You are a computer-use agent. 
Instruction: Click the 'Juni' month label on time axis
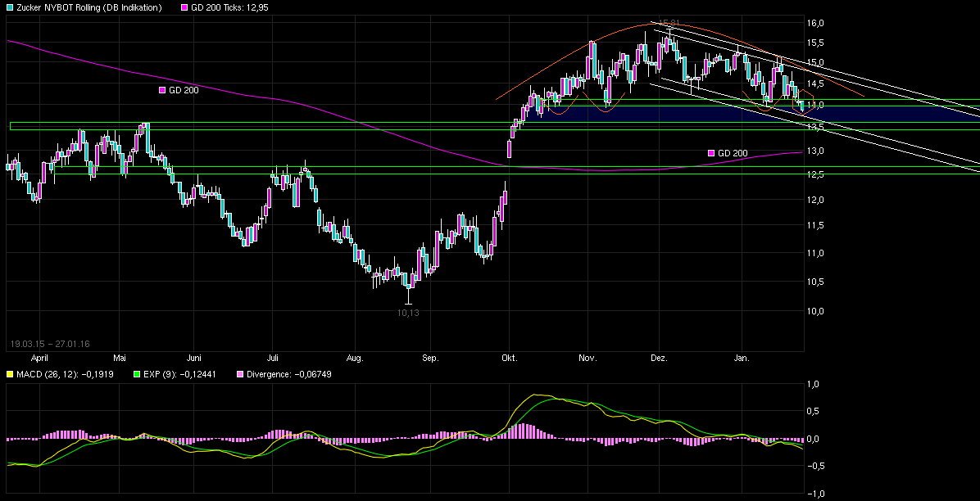pos(194,359)
